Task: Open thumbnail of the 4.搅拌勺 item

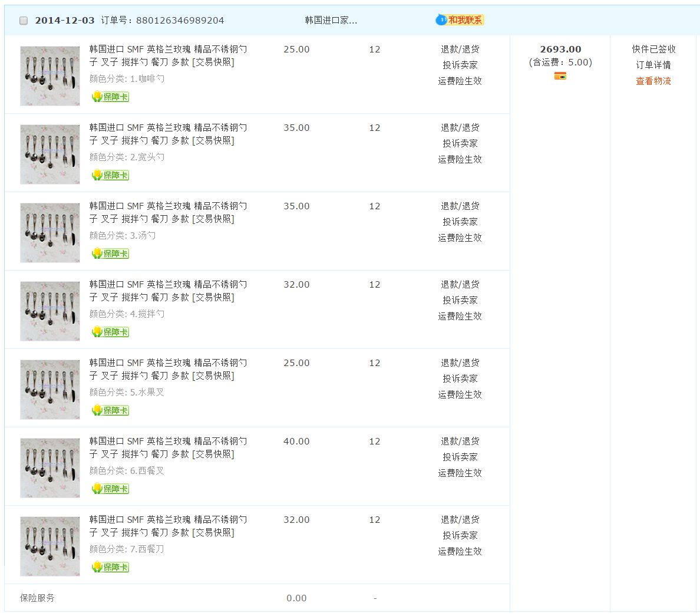Action: (50, 311)
